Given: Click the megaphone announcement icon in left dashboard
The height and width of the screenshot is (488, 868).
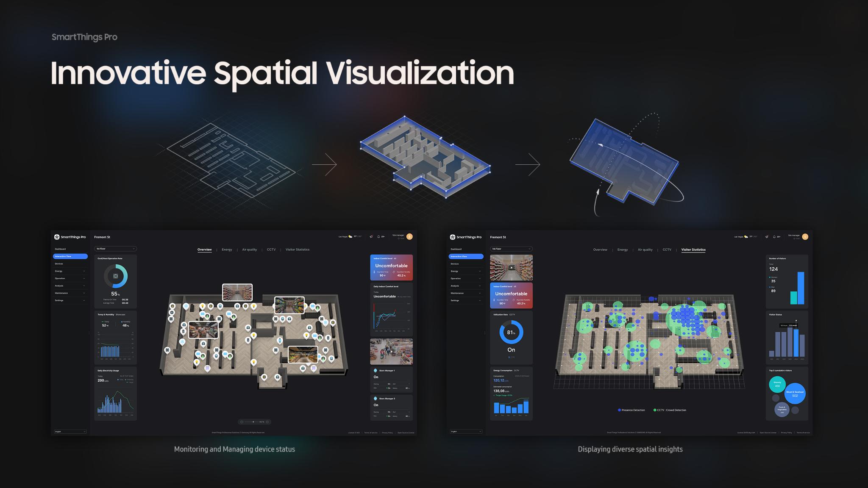Looking at the screenshot, I should click(x=371, y=237).
